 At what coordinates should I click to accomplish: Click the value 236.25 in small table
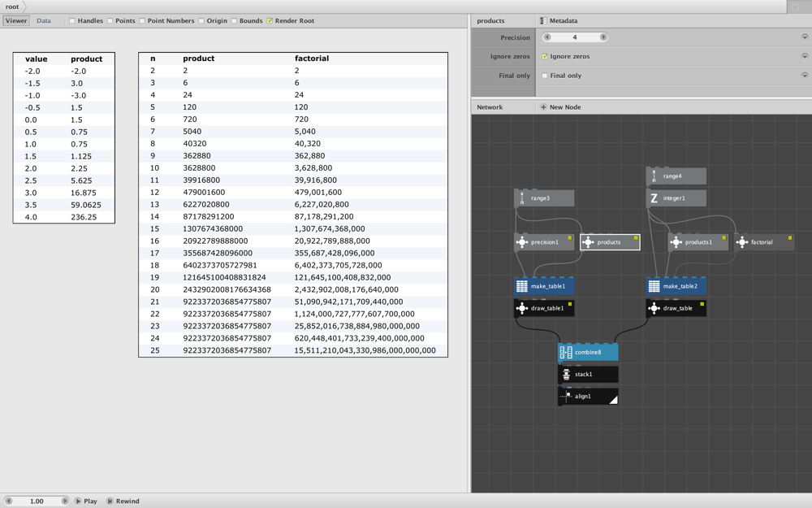click(84, 217)
